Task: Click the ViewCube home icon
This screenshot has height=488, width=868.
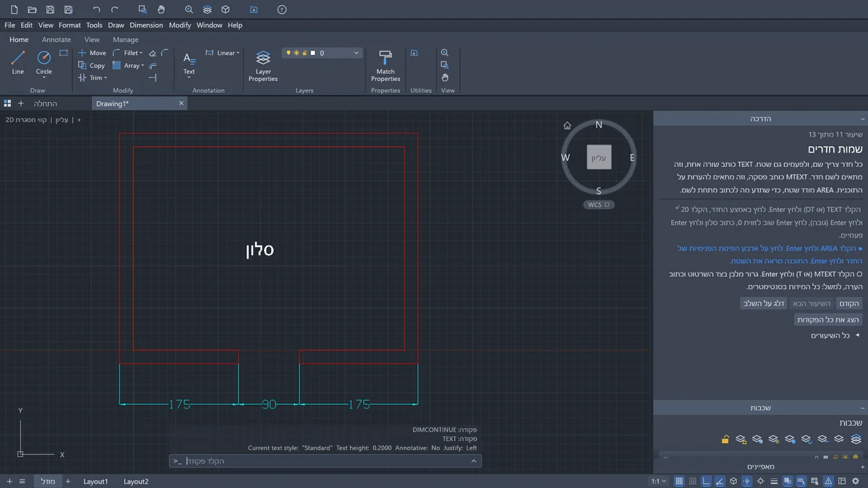Action: tap(568, 125)
